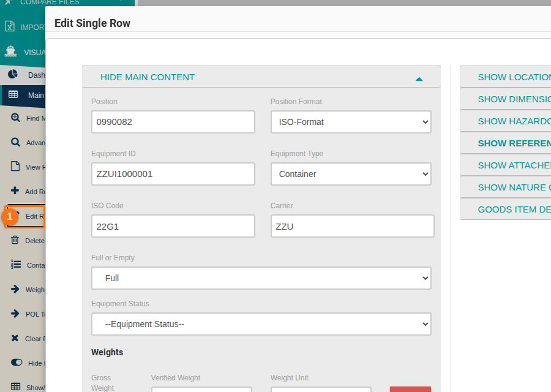Click the COMPARE FILES sidebar item
The width and height of the screenshot is (551, 392).
click(50, 2)
